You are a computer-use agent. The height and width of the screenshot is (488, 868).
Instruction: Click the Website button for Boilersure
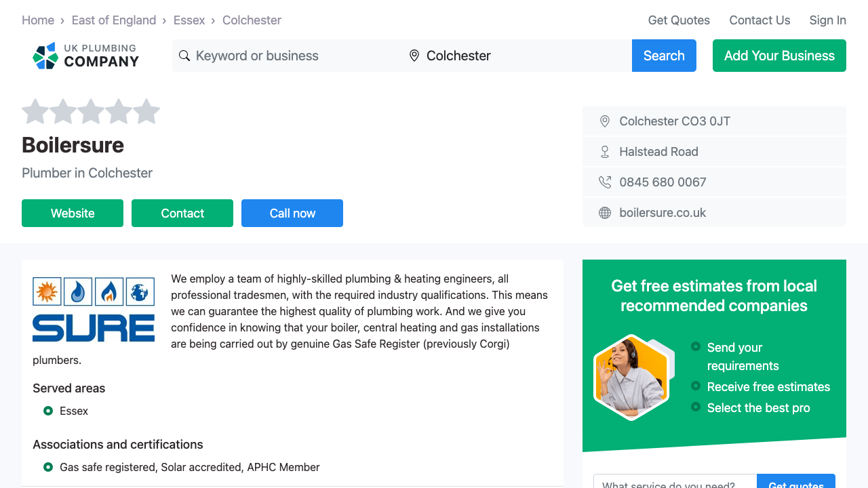point(72,213)
